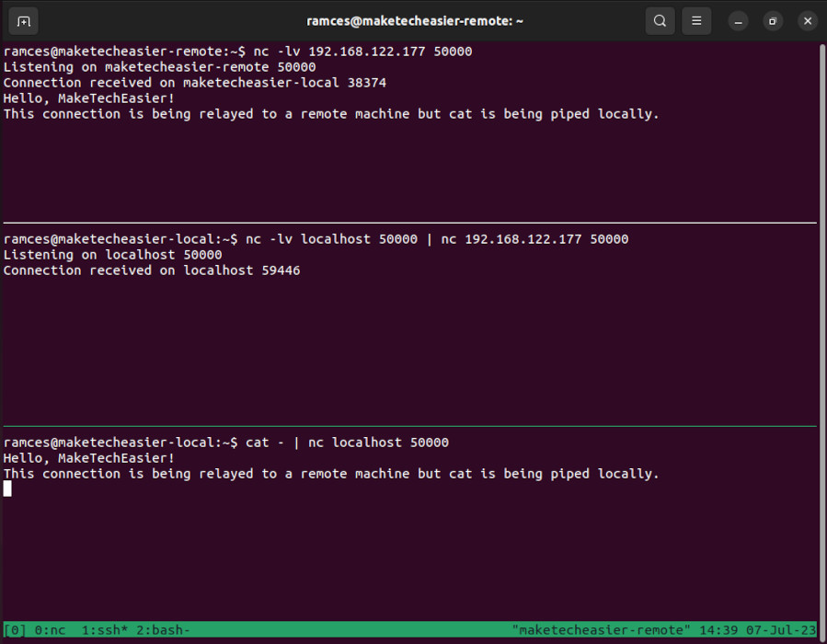Image resolution: width=827 pixels, height=644 pixels.
Task: Click the Hello, MakeTechEasier! output line
Action: (86, 98)
